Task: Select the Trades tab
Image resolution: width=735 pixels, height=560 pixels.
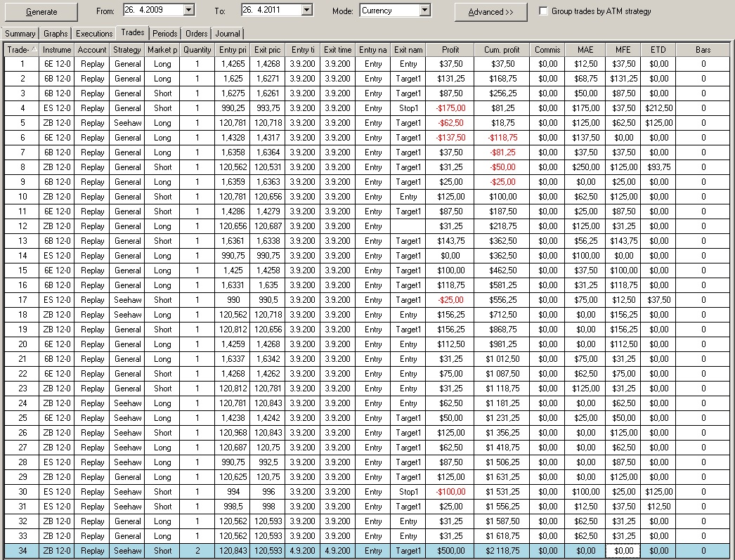Action: click(132, 32)
